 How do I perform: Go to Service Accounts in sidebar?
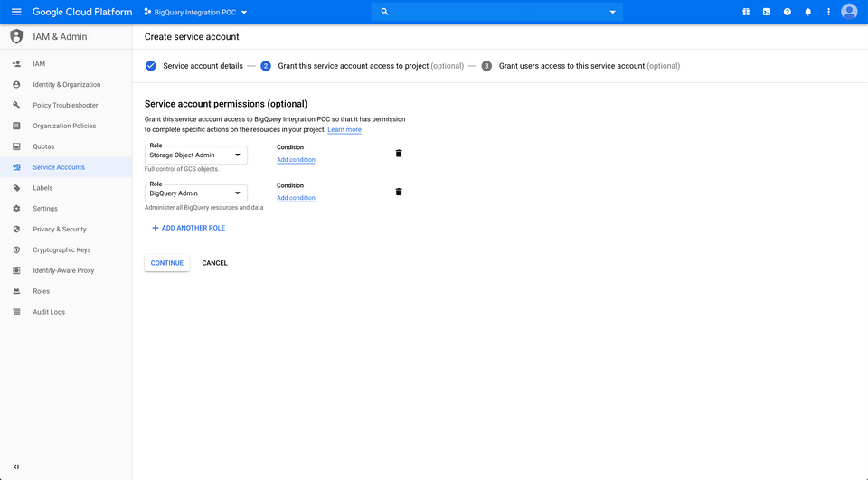pos(59,167)
